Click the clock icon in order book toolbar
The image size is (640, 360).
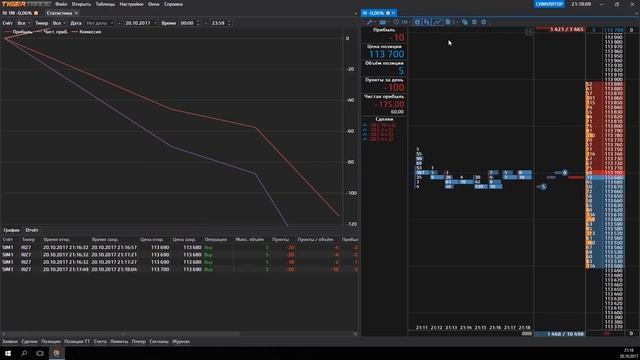tap(396, 22)
